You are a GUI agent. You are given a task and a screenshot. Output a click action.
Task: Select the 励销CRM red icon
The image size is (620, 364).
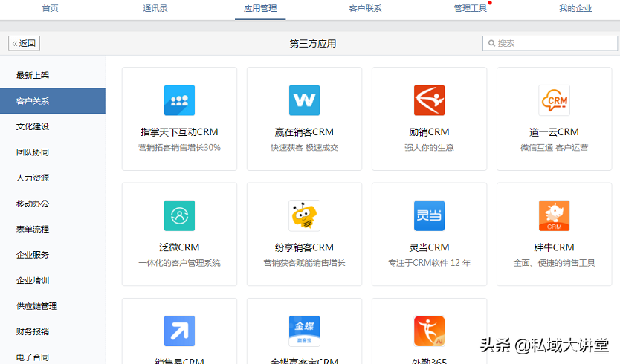[x=429, y=100]
